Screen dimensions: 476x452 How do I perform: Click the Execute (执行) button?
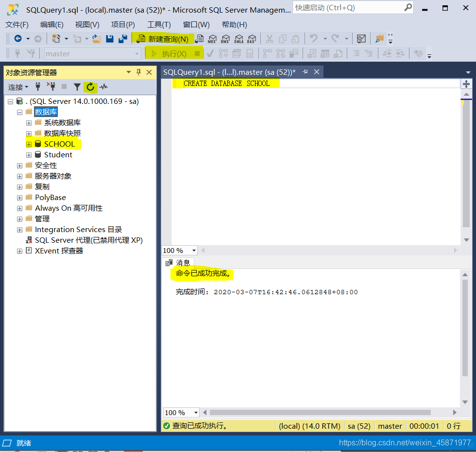(x=169, y=54)
